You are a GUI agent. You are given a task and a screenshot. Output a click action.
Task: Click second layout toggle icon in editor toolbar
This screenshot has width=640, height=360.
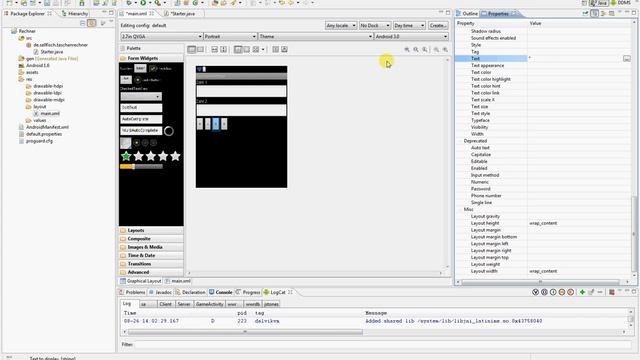tap(200, 49)
